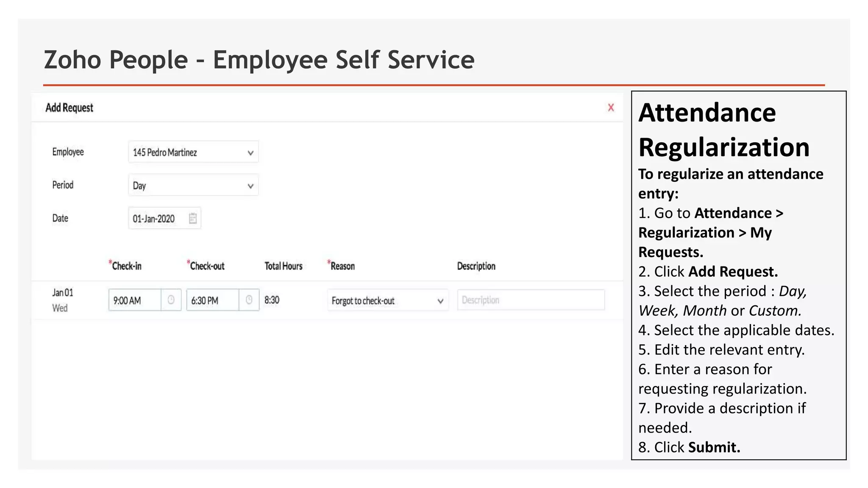Click the "4. Select the applicable dates." line
Screen dimensions: 868x488
736,330
